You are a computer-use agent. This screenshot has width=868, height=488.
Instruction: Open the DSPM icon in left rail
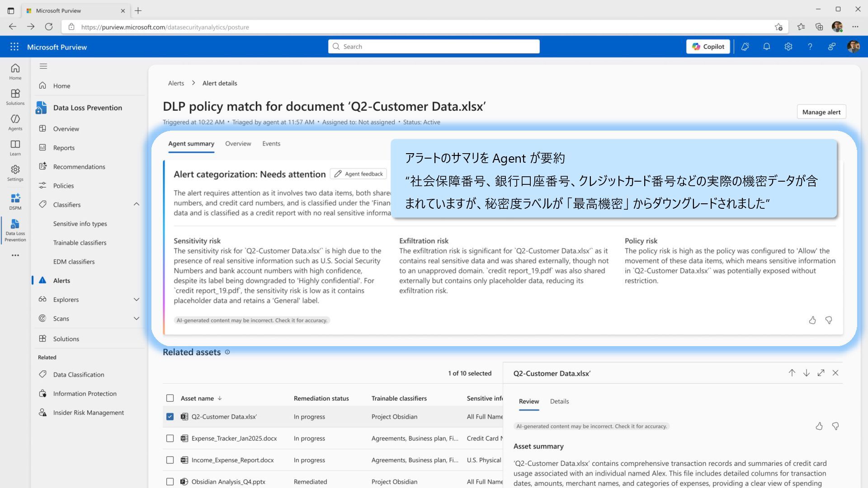click(15, 201)
